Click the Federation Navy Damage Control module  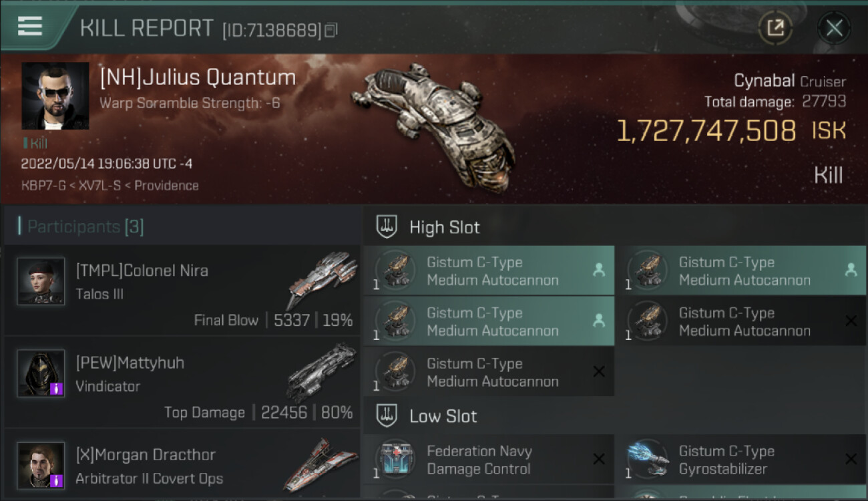pos(489,460)
